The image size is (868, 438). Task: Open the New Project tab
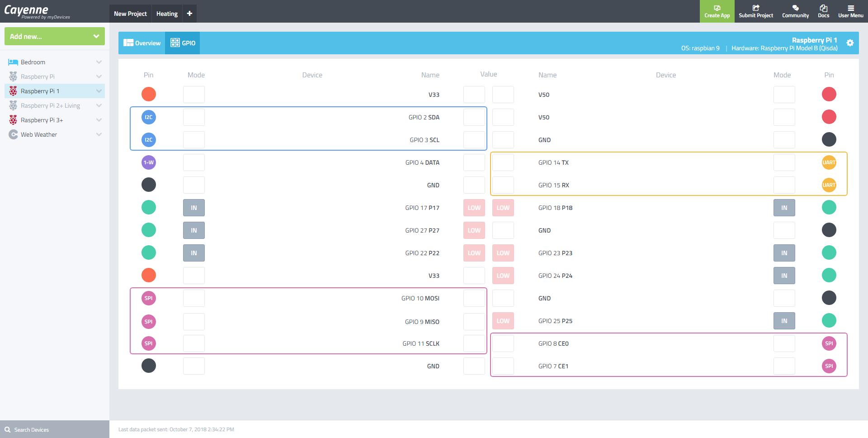(130, 14)
